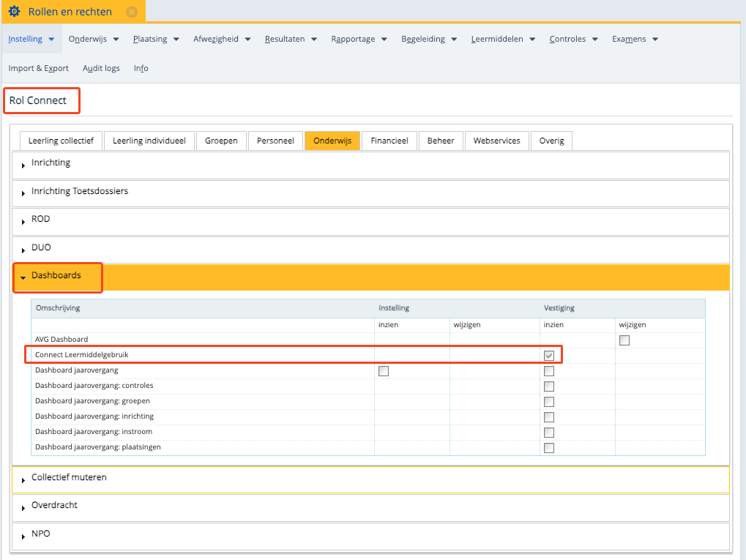Expand the Inrichting Toetsdossiers section
The image size is (746, 560).
click(79, 191)
